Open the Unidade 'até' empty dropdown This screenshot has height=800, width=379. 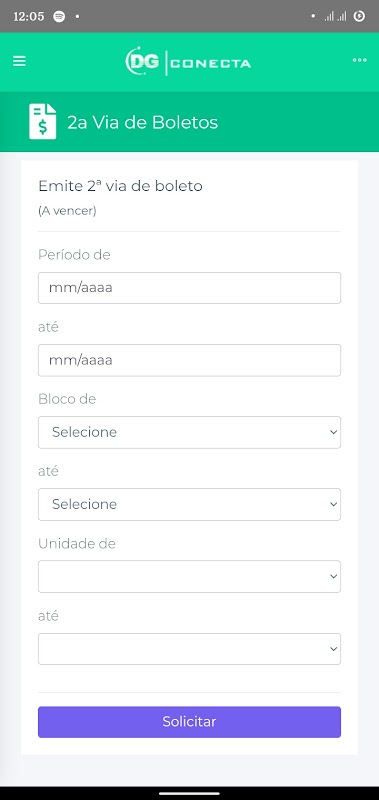point(189,649)
